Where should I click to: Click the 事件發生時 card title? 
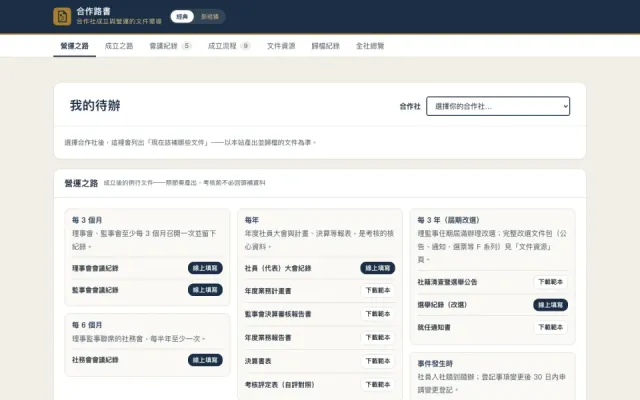[435, 363]
